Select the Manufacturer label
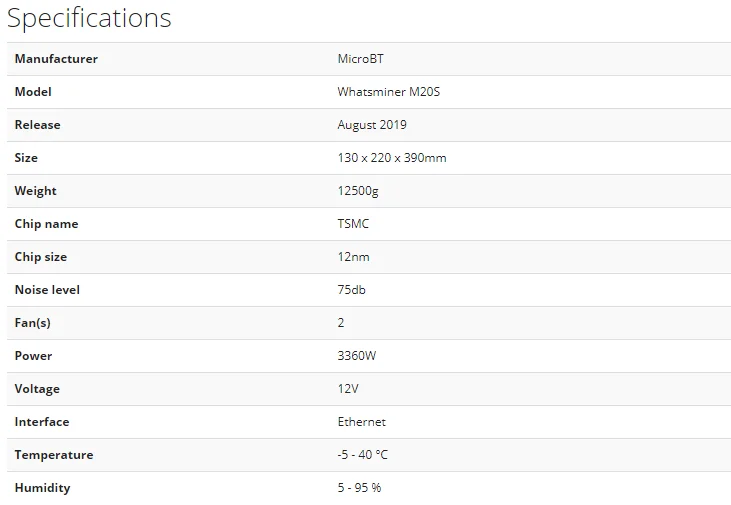The width and height of the screenshot is (731, 505). click(56, 59)
